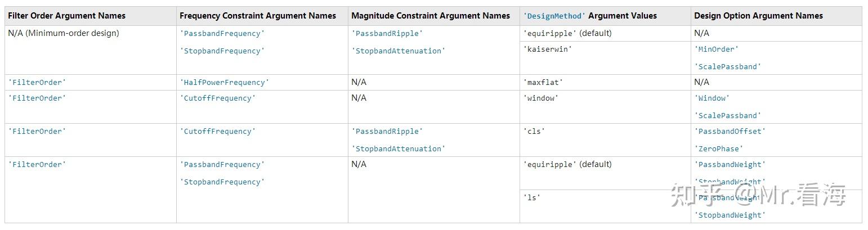Click 'CutoffFrequency' in the cls row
868x230 pixels.
click(217, 131)
